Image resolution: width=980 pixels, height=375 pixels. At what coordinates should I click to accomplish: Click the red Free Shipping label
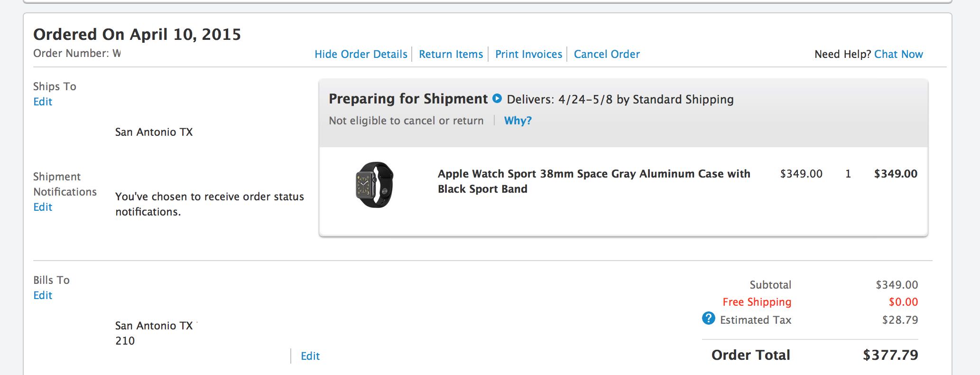pyautogui.click(x=757, y=302)
